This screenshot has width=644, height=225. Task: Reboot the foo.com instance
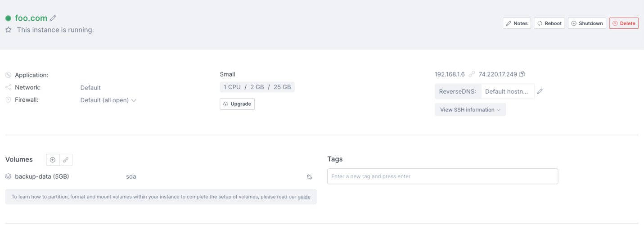click(549, 23)
